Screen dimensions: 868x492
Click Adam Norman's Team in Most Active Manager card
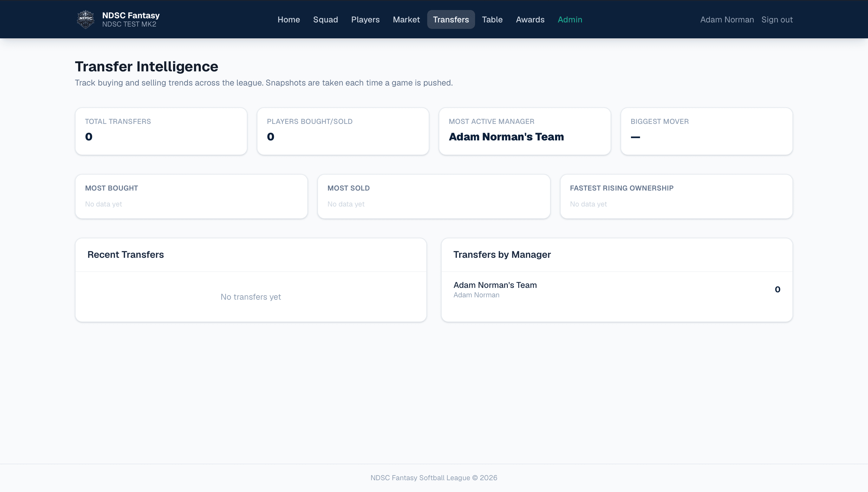506,137
